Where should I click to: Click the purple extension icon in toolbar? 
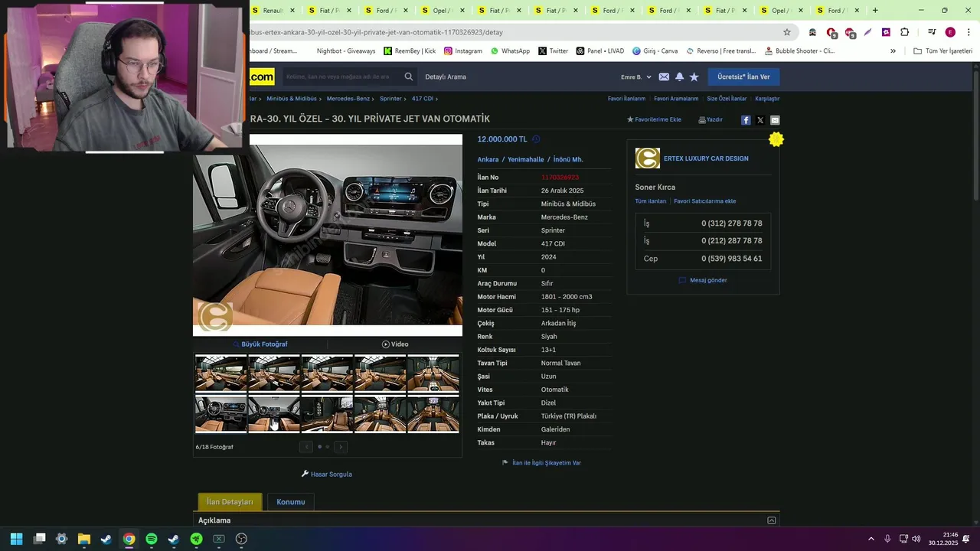tap(886, 32)
